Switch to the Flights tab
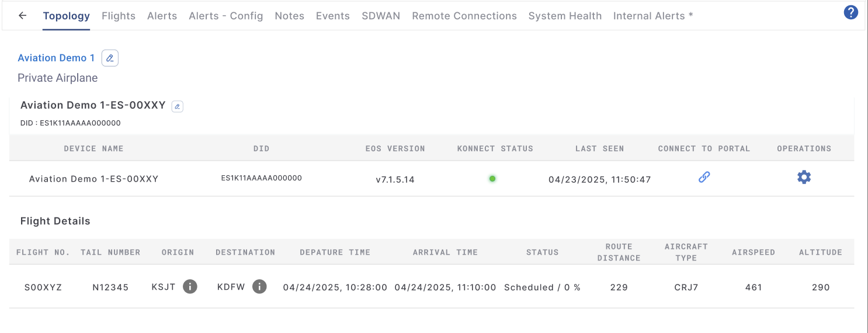 point(119,16)
